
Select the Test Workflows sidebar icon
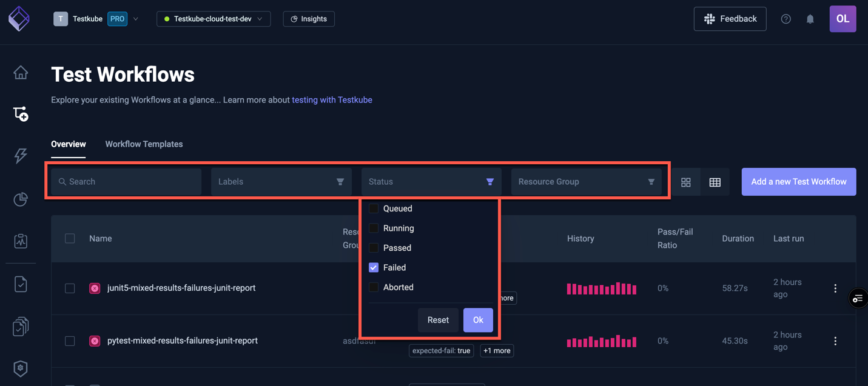tap(20, 113)
